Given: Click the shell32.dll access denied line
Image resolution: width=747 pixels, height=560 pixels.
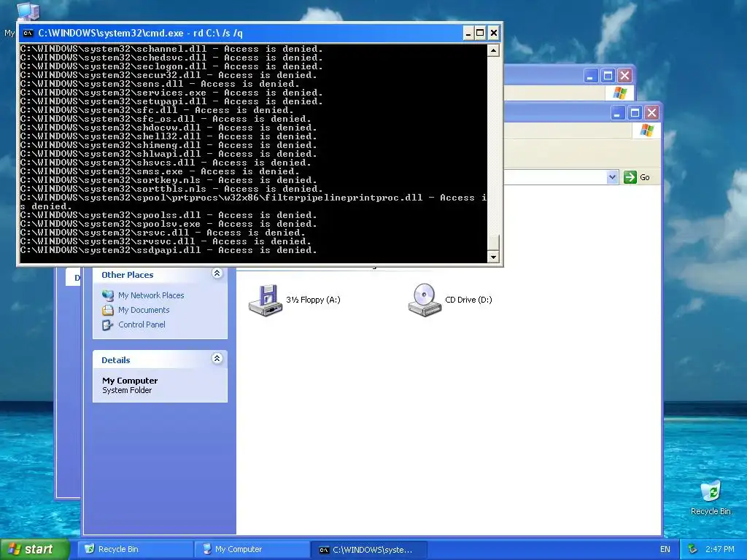Looking at the screenshot, I should [x=169, y=136].
